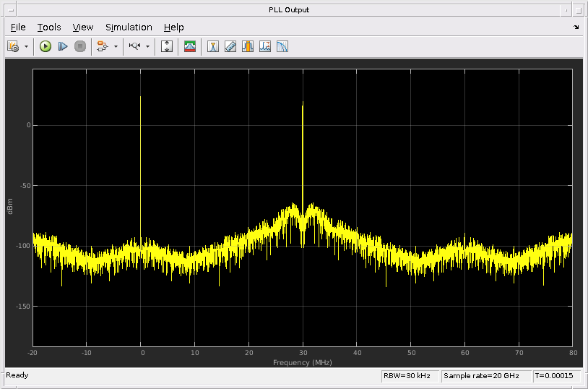The image size is (588, 389).
Task: Click the Stop simulation button
Action: coord(80,46)
